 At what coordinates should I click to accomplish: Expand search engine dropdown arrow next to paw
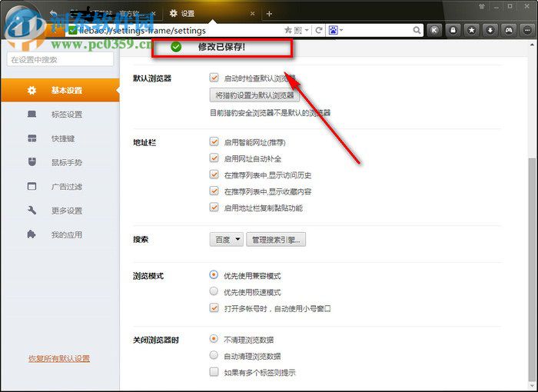pos(341,30)
